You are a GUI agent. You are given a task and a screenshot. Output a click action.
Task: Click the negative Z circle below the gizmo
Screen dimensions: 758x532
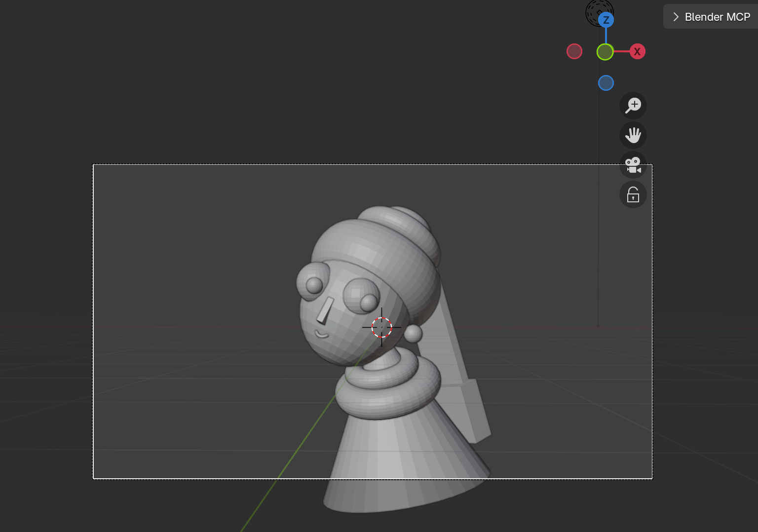(x=606, y=82)
